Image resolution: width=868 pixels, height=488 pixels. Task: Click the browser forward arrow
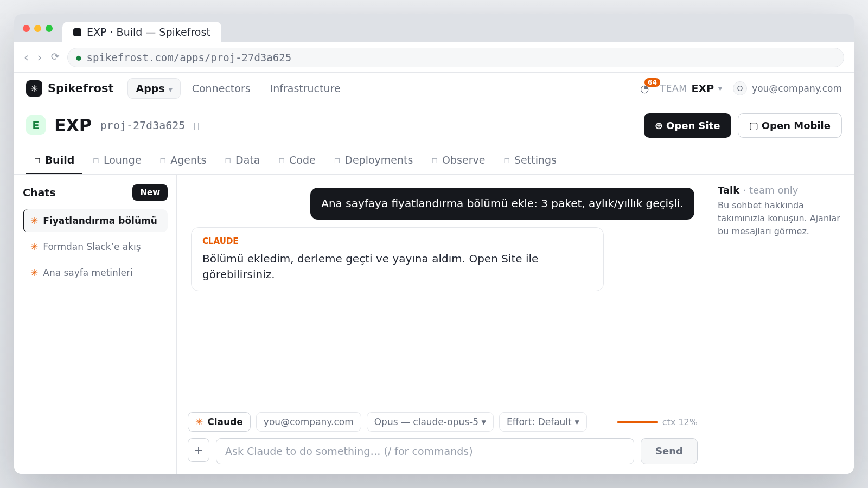click(40, 57)
